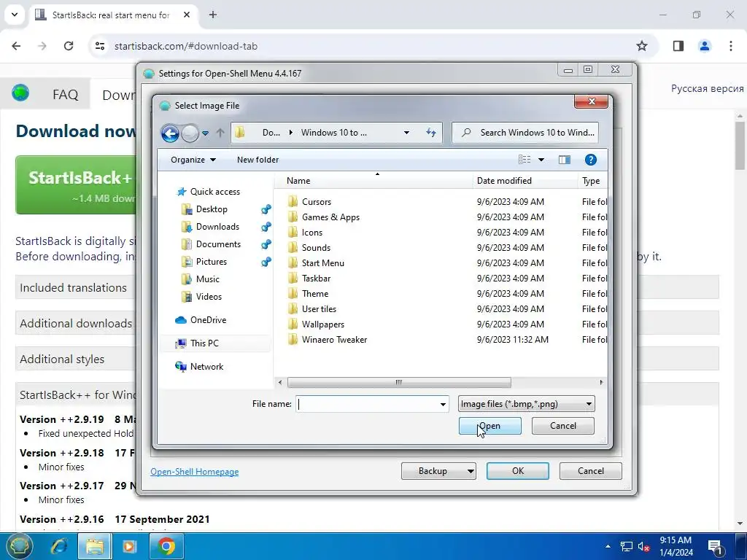
Task: Open recent locations arrow next to forward button
Action: point(205,133)
